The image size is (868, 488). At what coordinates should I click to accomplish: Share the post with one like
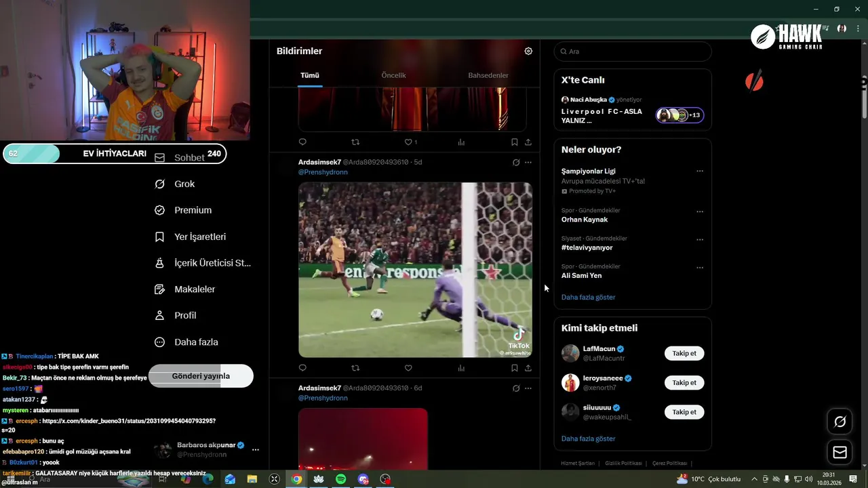pos(528,142)
